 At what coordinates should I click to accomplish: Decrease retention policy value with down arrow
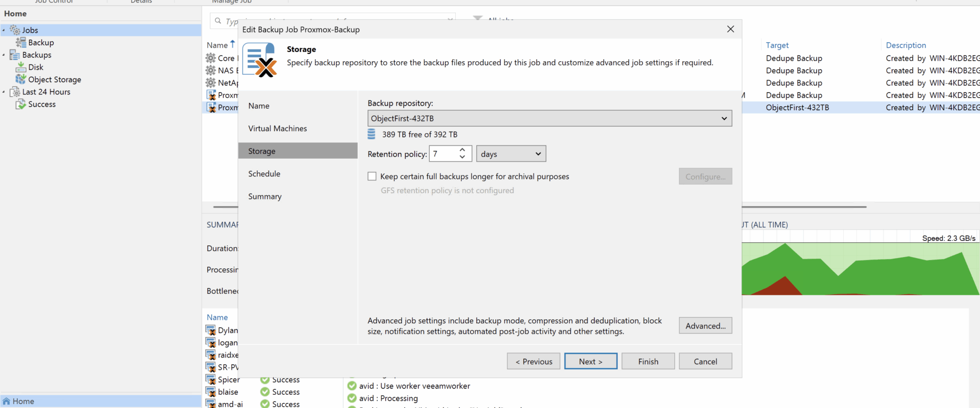[462, 157]
